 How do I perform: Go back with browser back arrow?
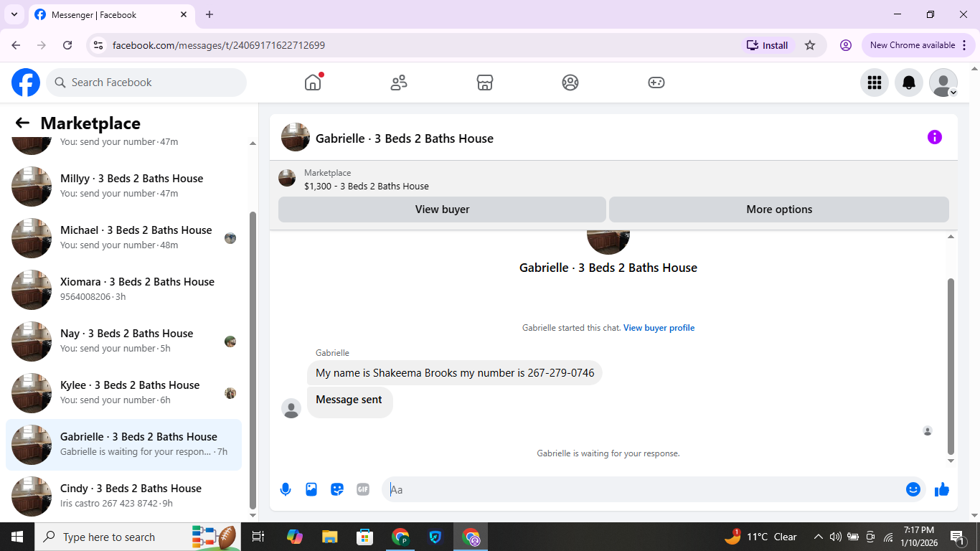click(x=16, y=45)
